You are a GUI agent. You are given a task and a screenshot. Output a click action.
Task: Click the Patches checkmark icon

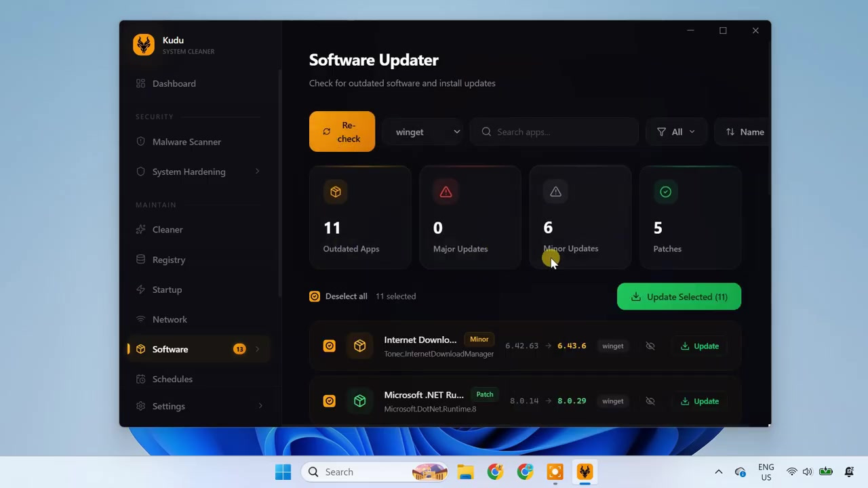665,192
